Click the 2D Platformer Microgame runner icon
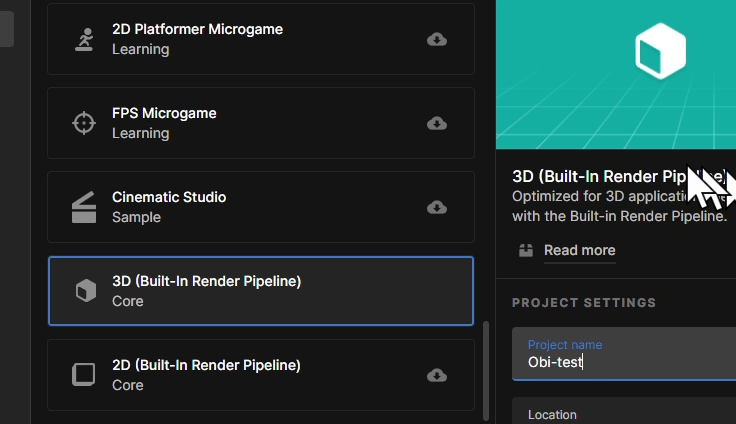Viewport: 736px width, 424px height. [84, 39]
